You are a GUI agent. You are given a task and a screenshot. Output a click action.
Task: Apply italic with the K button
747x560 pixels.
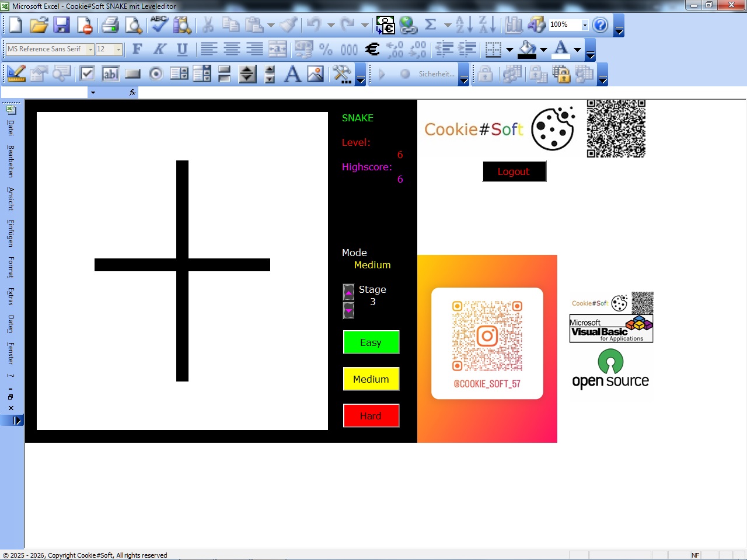click(159, 49)
